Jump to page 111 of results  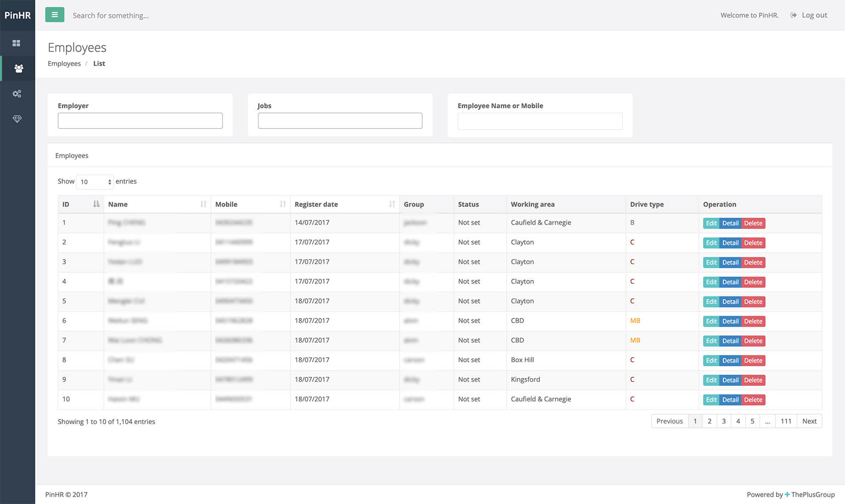click(786, 421)
